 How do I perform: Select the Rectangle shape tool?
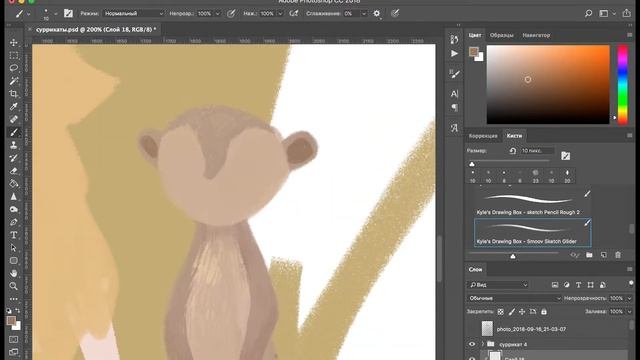point(13,260)
